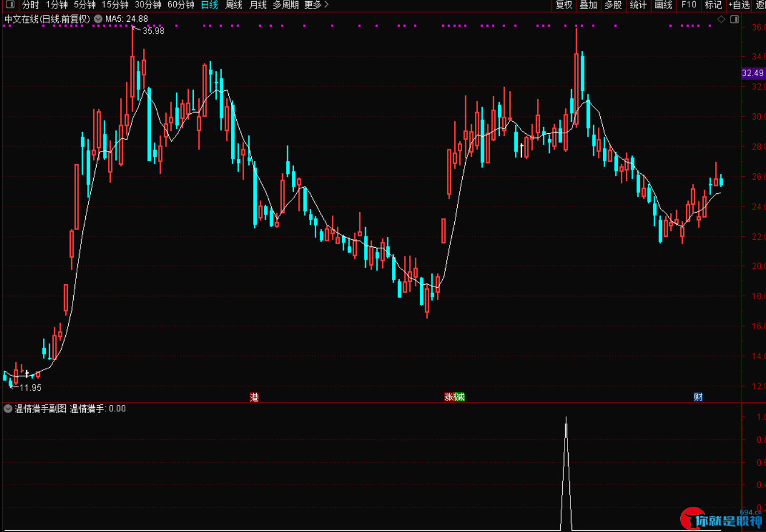766x532 pixels.
Task: Click the 11.95 low price label
Action: pyautogui.click(x=30, y=388)
